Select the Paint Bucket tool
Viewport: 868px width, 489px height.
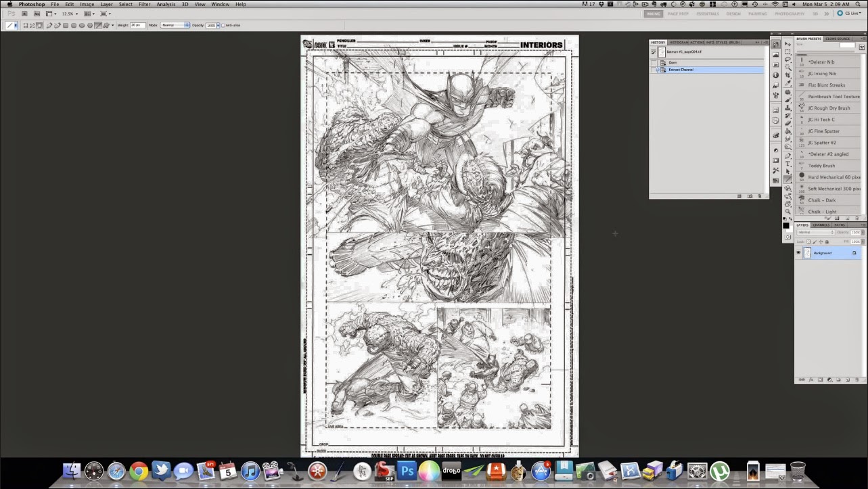pyautogui.click(x=788, y=131)
